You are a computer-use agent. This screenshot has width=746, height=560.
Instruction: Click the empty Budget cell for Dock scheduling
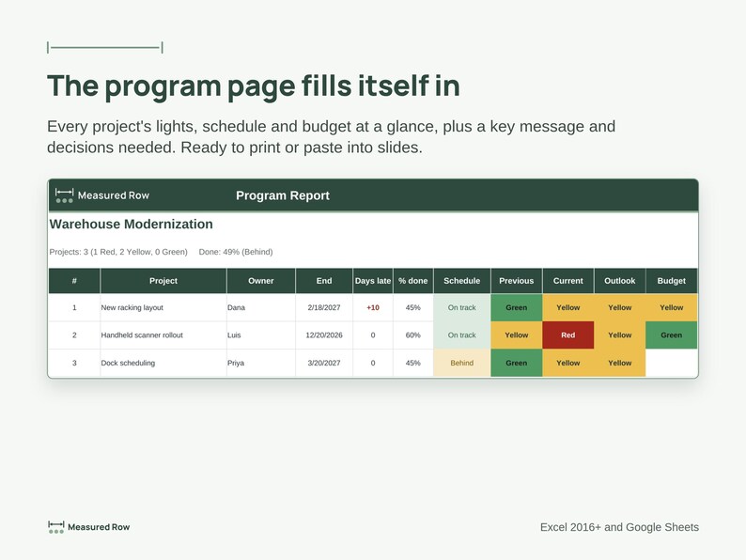(671, 363)
